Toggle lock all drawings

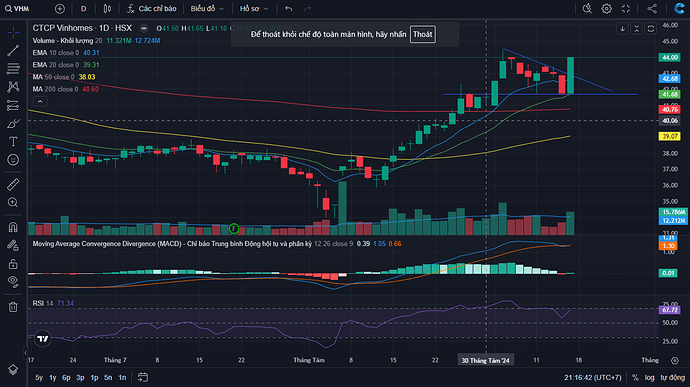(x=13, y=264)
